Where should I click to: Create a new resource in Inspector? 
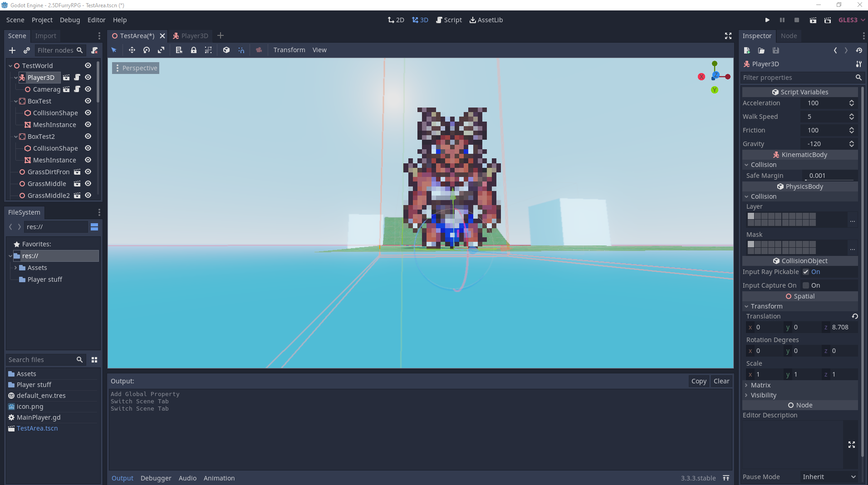click(747, 50)
